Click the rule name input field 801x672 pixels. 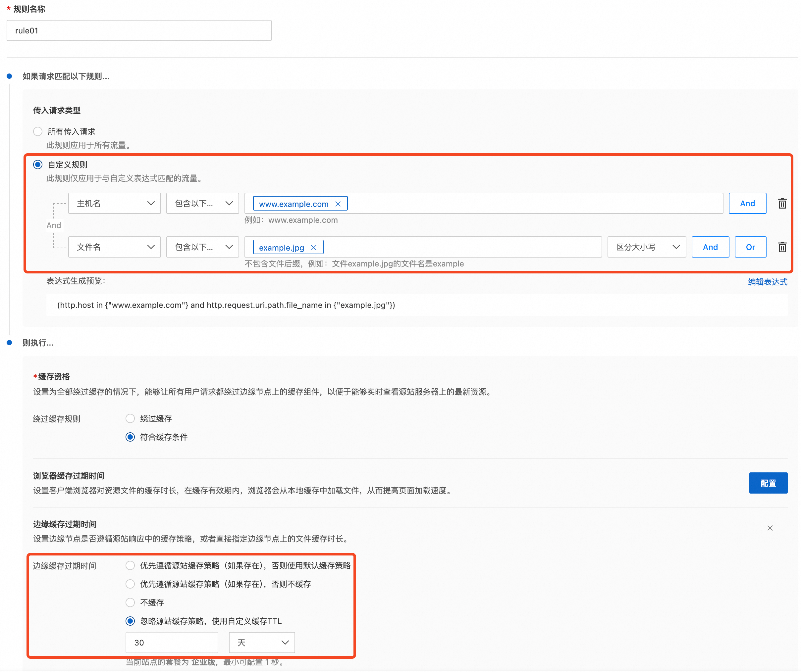tap(139, 30)
